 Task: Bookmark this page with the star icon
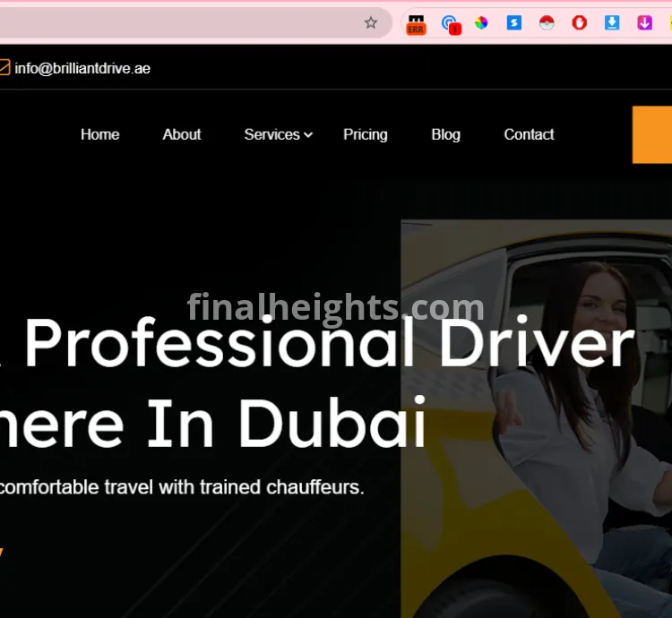coord(371,22)
